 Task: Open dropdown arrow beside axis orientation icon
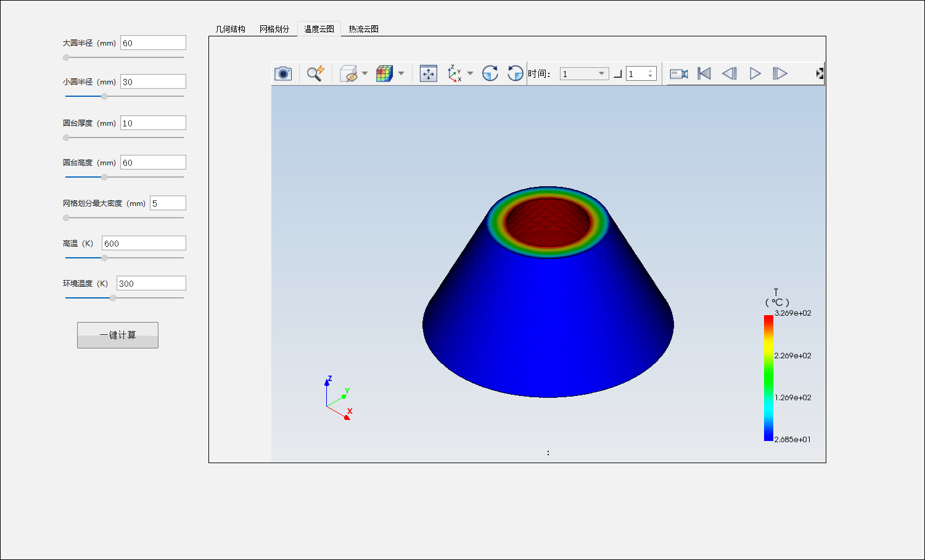471,73
